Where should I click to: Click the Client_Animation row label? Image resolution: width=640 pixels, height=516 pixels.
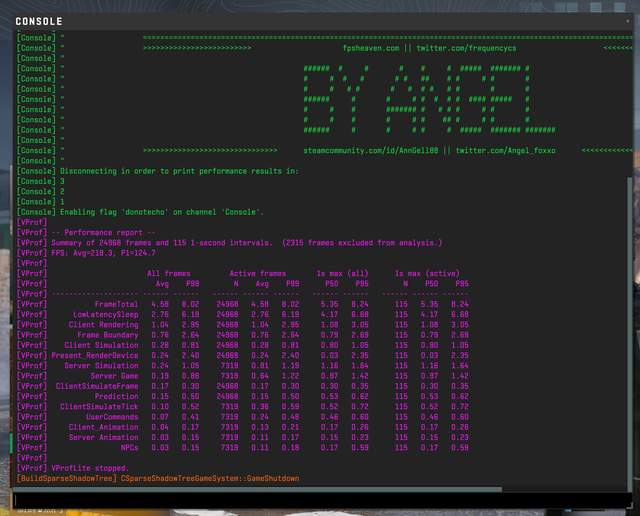coord(103,427)
